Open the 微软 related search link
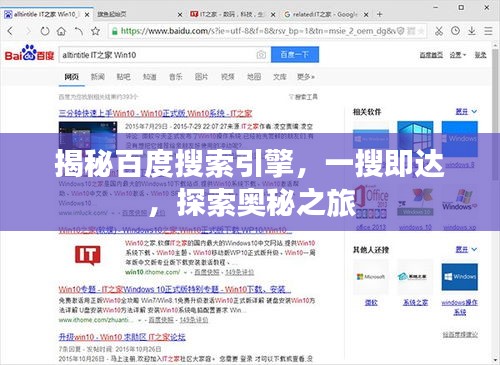This screenshot has width=500, height=365. tap(371, 302)
